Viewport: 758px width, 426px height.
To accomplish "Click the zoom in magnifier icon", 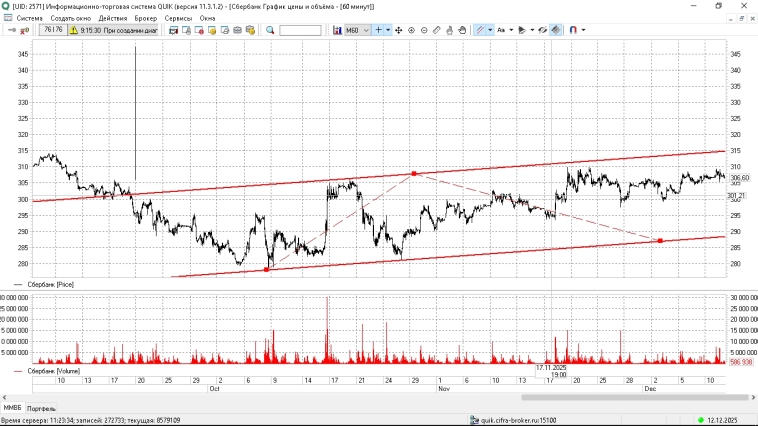I will pos(411,30).
